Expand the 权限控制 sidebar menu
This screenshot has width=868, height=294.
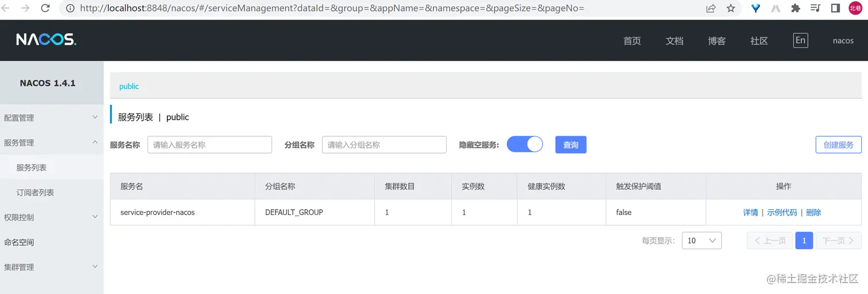click(52, 217)
